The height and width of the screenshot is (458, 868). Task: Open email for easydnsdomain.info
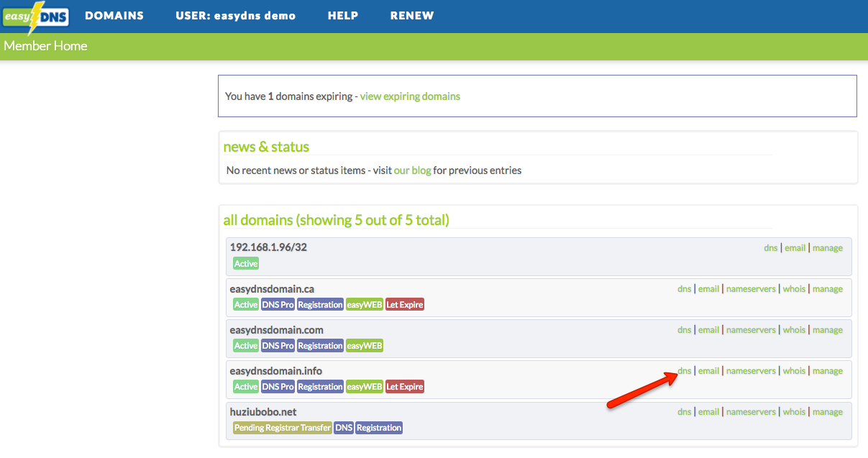click(x=708, y=371)
